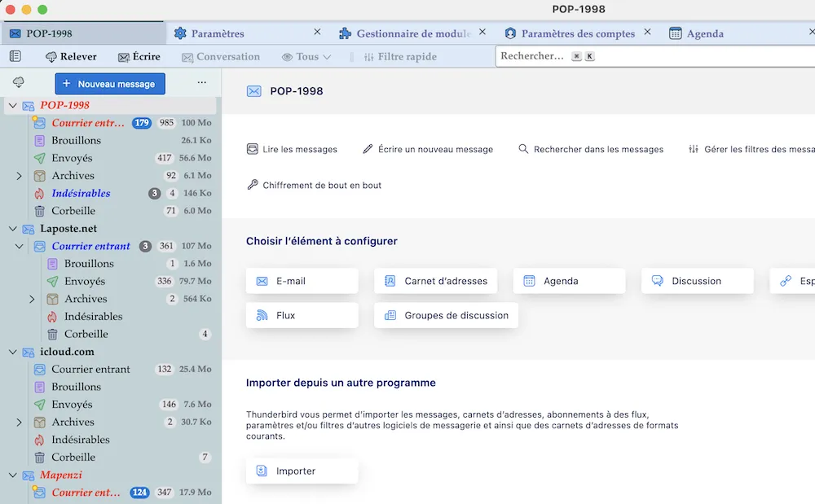Collapse the POP-1998 account tree
Viewport: 815px width, 504px height.
[x=13, y=105]
